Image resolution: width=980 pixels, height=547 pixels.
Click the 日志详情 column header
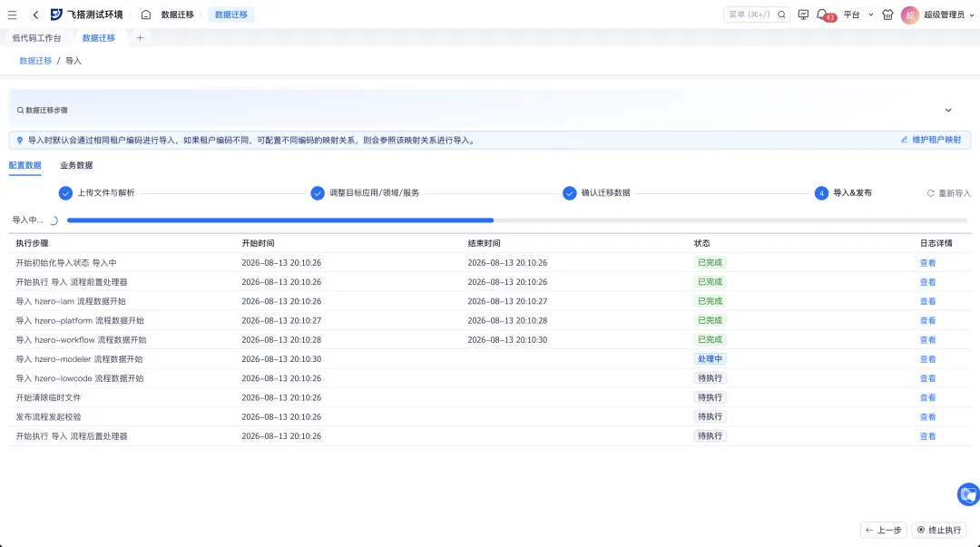(x=936, y=243)
